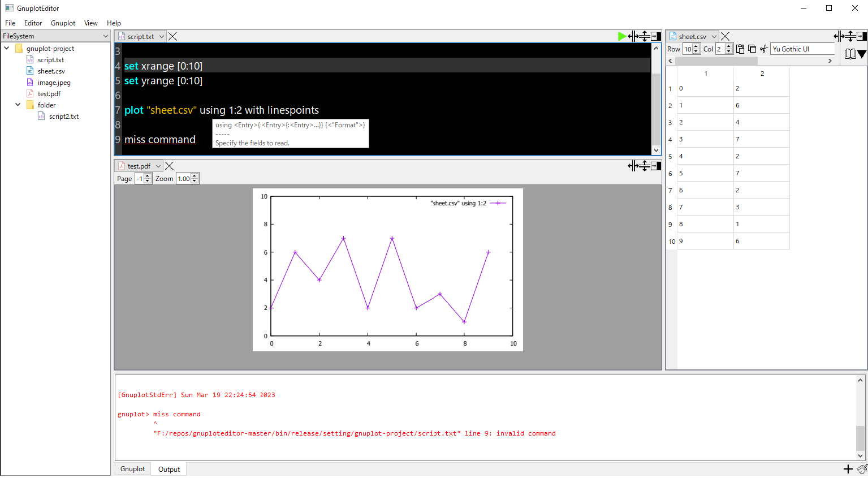Click the 'set yrange [0:10]' line
This screenshot has height=478, width=868.
[x=163, y=80]
